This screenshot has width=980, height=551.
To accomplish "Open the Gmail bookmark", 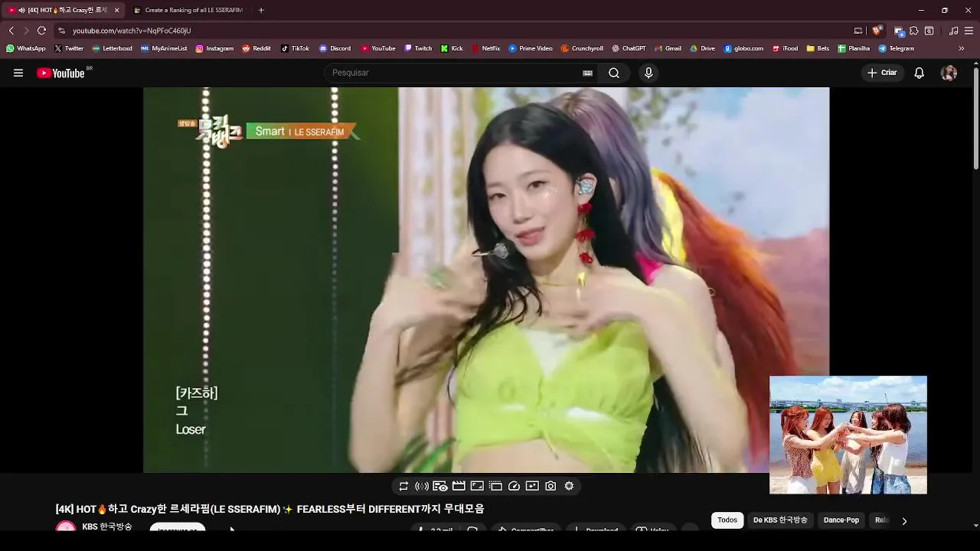I will 668,48.
